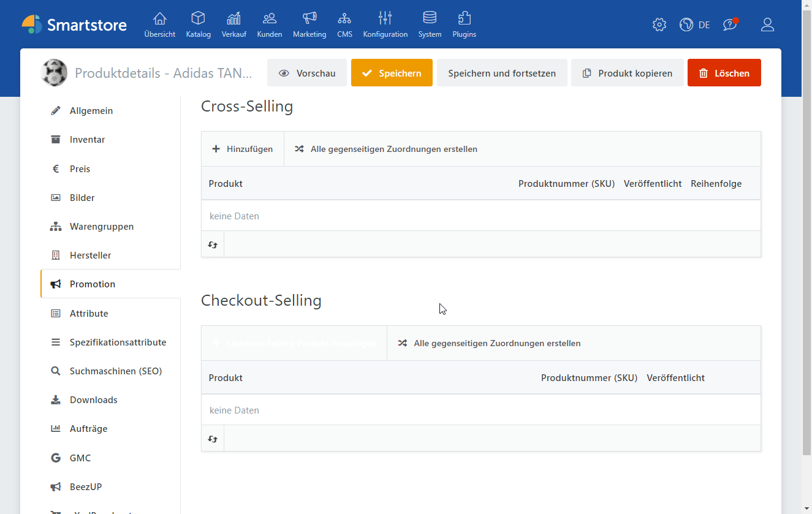Viewport: 812px width, 514px height.
Task: Open the feedback speech-bubble icon with notification badge
Action: coord(729,25)
